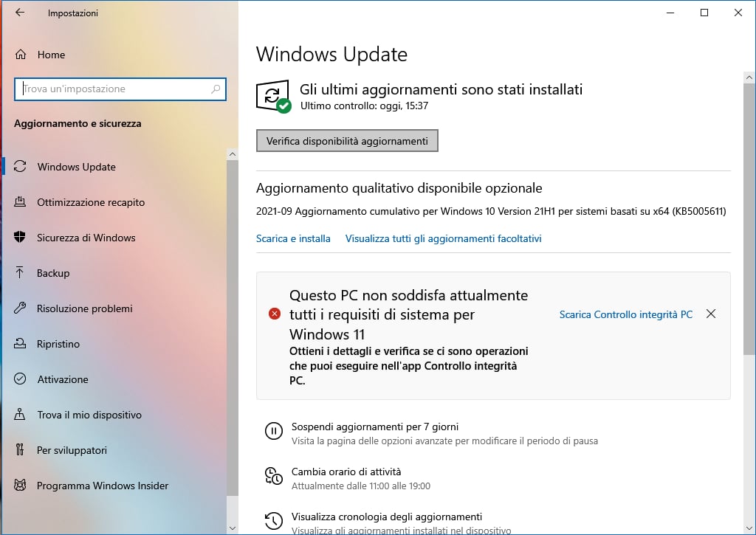The width and height of the screenshot is (756, 535).
Task: Open the Home icon in sidebar
Action: 21,55
